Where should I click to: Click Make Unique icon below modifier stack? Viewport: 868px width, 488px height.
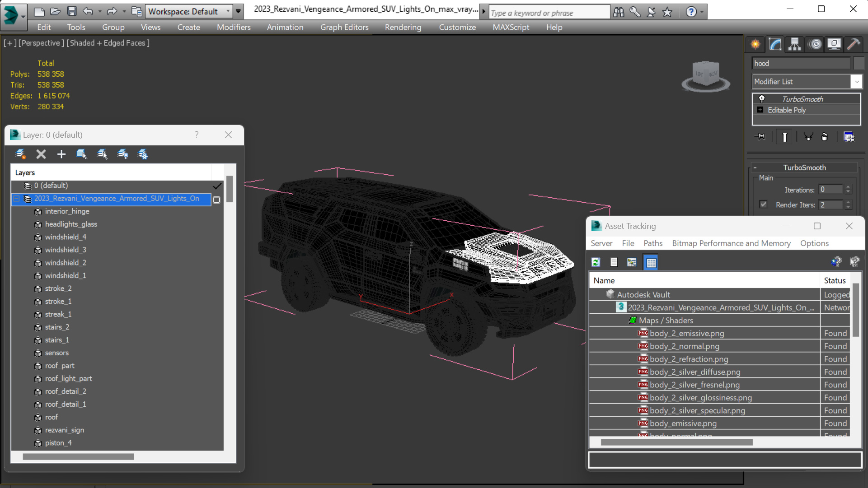[808, 137]
